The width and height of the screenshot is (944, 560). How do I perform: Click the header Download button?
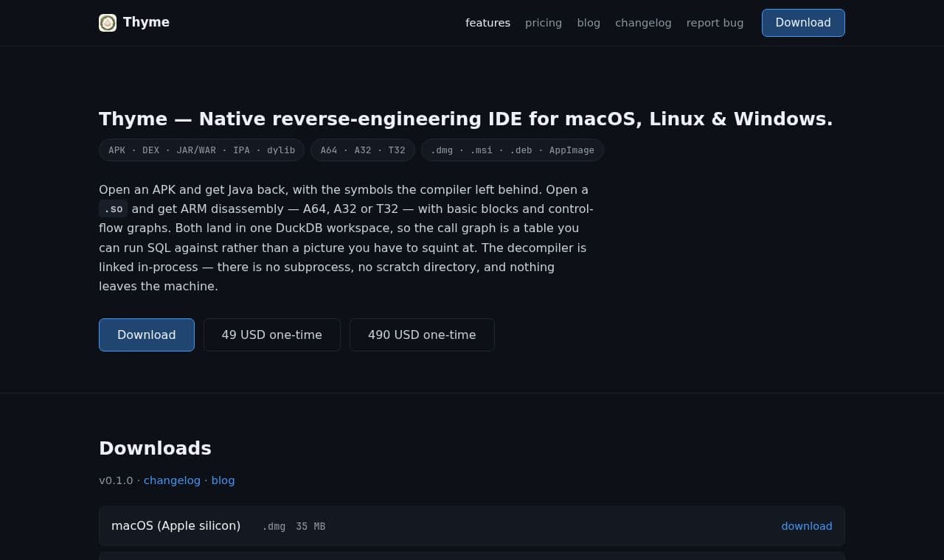(x=803, y=23)
